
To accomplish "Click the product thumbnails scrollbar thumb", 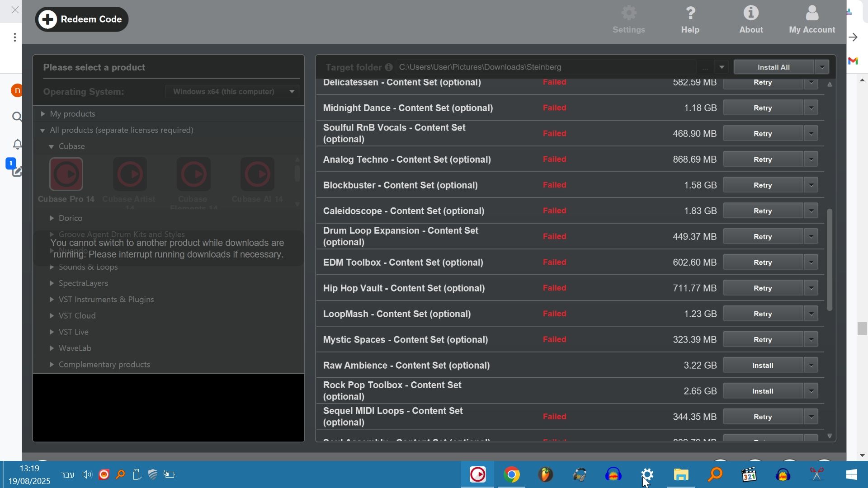I will (x=297, y=173).
